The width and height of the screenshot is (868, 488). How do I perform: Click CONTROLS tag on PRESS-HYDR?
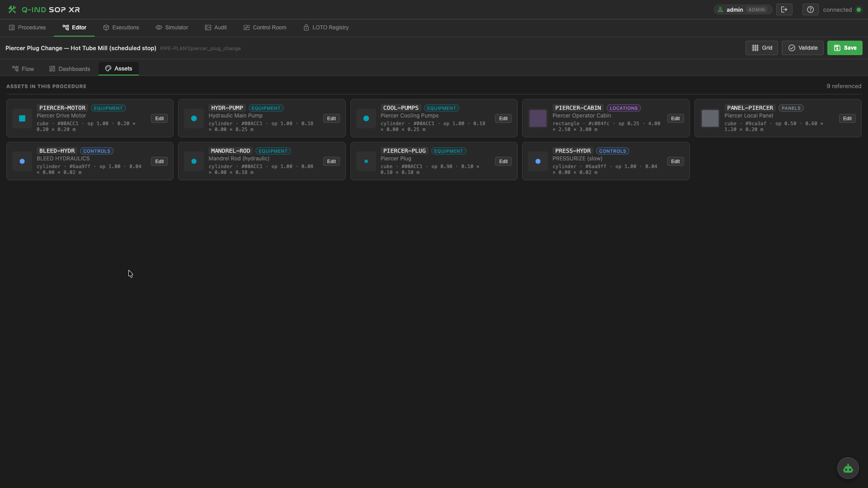[613, 151]
